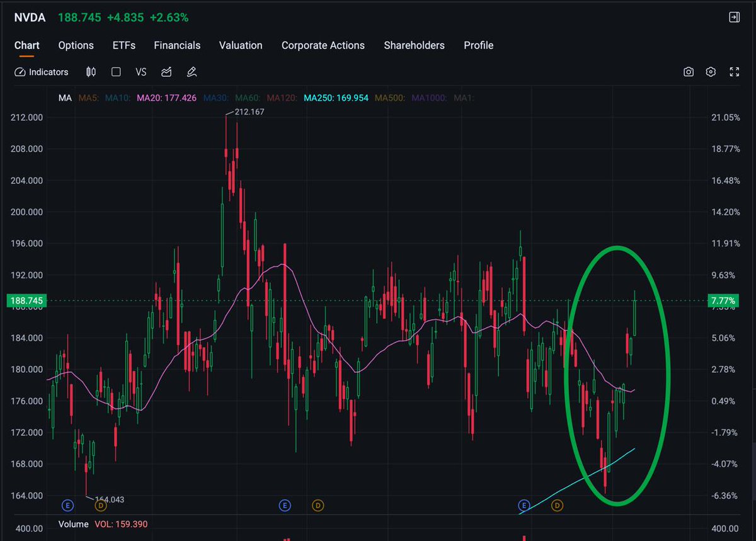Click the 7.77% axis percentage tag
The image size is (756, 541).
722,301
